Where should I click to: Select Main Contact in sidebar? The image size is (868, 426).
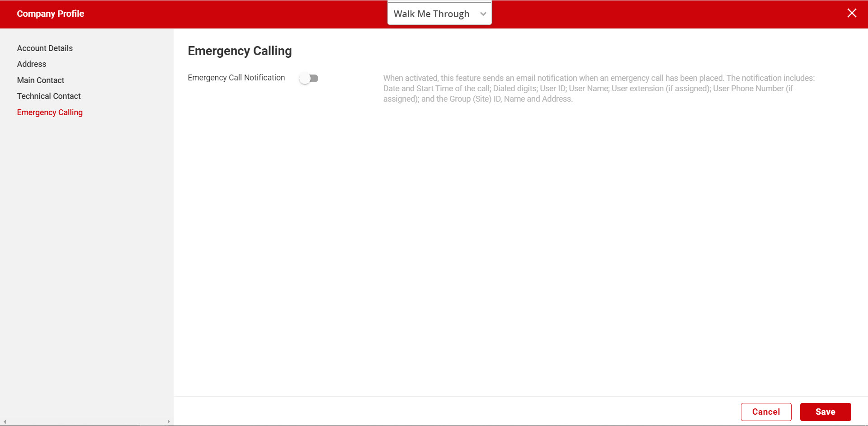41,80
